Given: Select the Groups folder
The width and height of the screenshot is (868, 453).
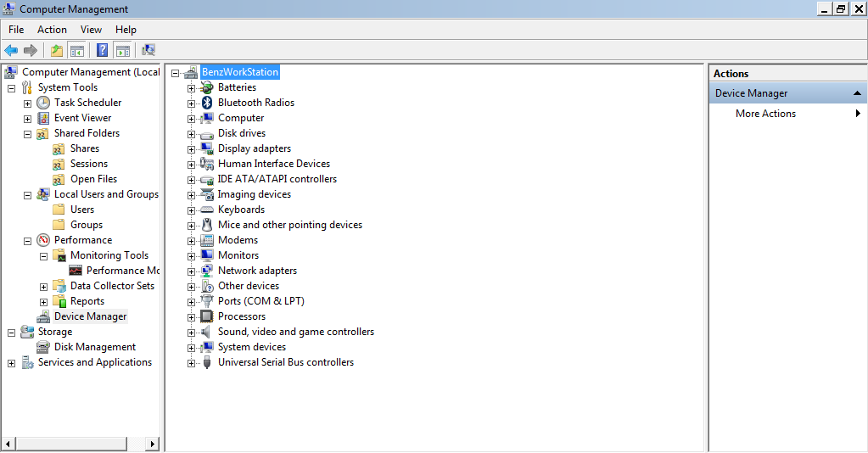Looking at the screenshot, I should tap(87, 225).
